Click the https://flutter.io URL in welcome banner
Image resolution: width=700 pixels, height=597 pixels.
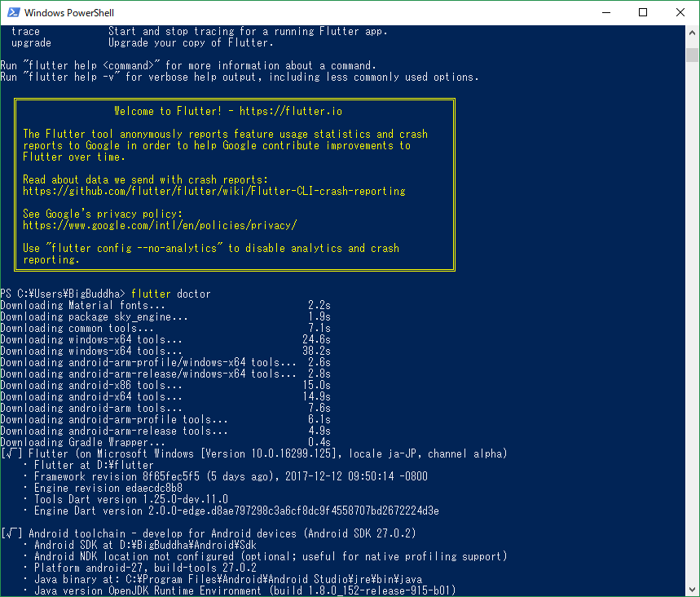(291, 111)
